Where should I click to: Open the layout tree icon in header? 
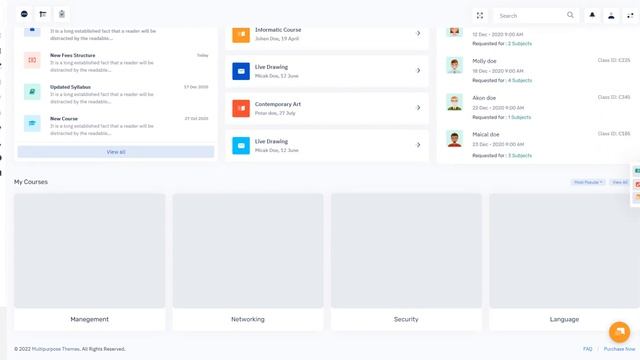[x=43, y=14]
